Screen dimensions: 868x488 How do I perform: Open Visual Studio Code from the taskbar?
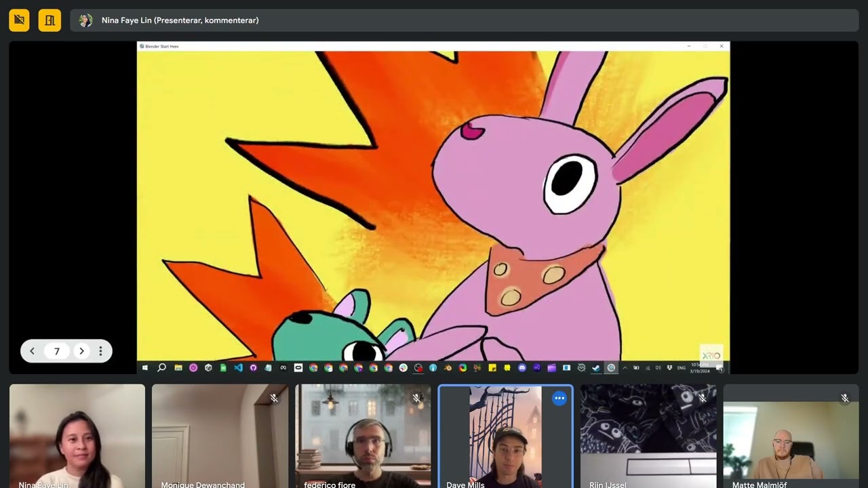pyautogui.click(x=238, y=368)
